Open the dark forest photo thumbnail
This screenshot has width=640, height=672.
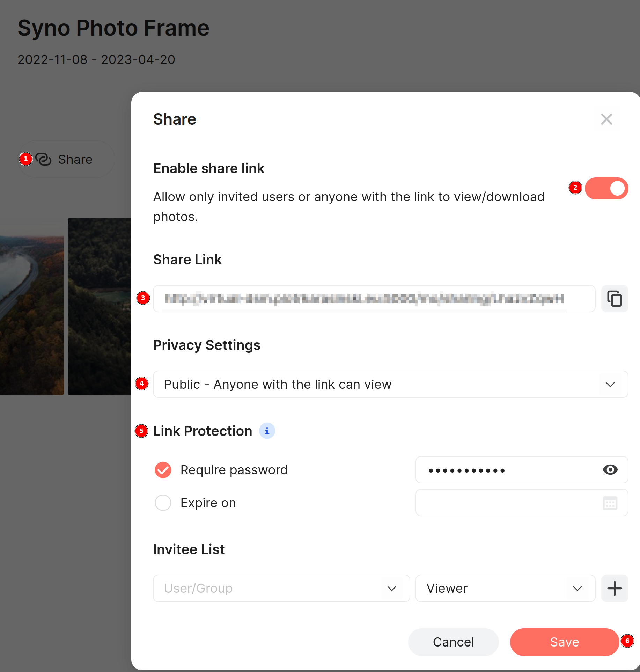[x=100, y=306]
